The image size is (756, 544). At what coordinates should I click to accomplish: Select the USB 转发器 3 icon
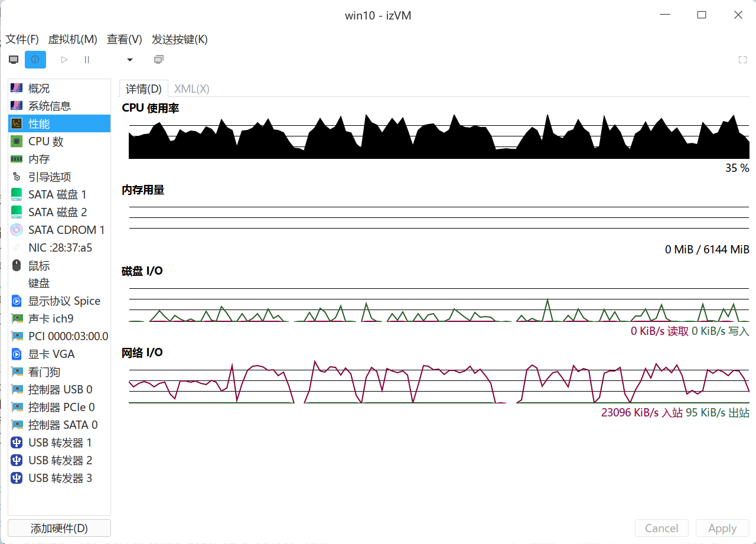tap(17, 478)
